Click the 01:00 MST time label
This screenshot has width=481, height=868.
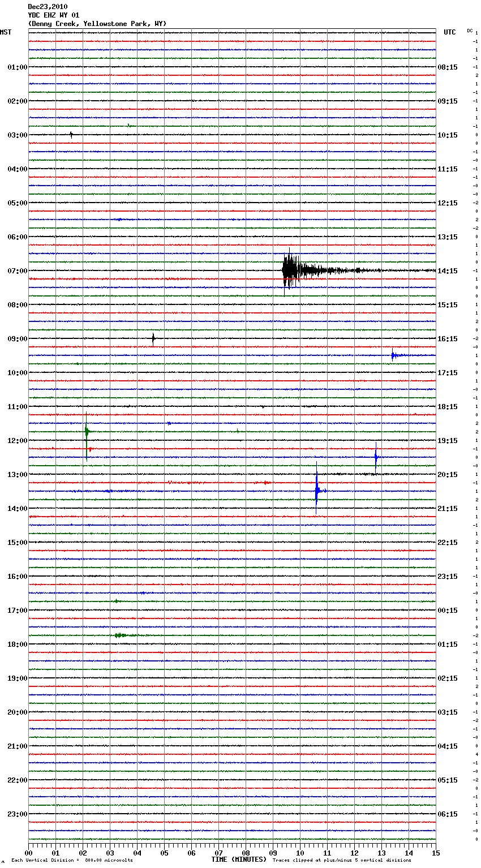click(x=18, y=67)
